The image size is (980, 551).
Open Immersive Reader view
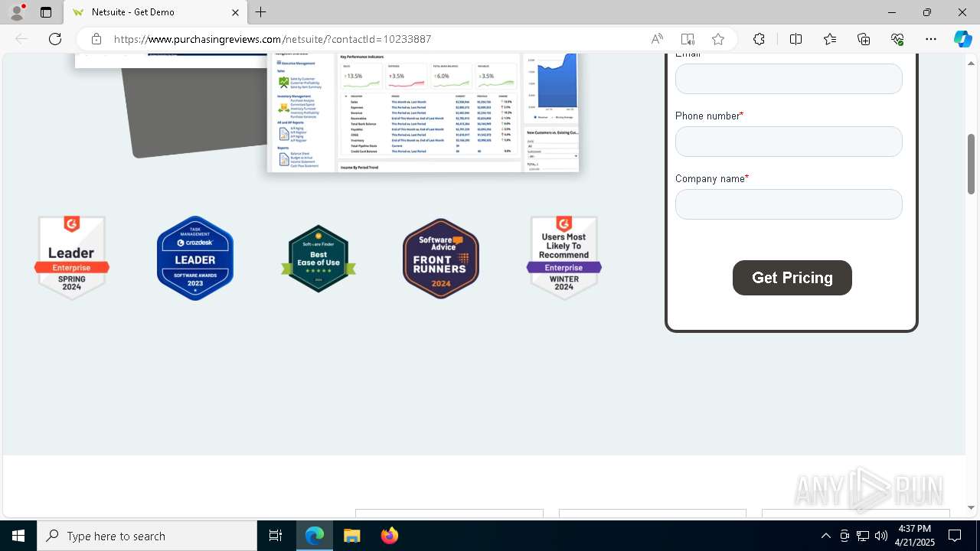tap(688, 39)
